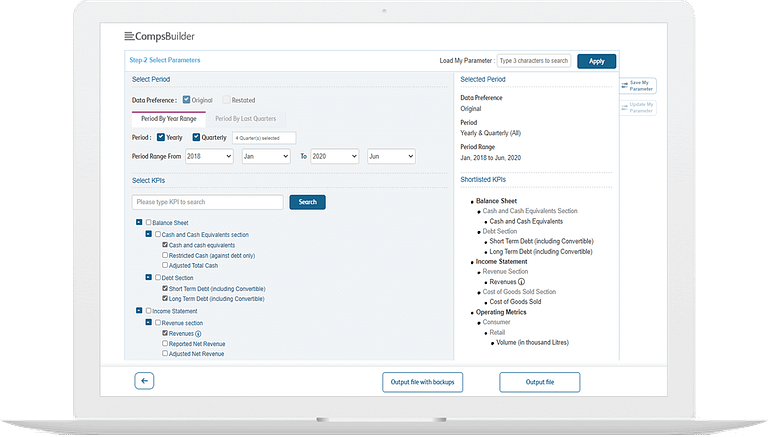Screen dimensions: 768x437
Task: Open the Period Range From year 2018 dropdown
Action: click(x=209, y=156)
